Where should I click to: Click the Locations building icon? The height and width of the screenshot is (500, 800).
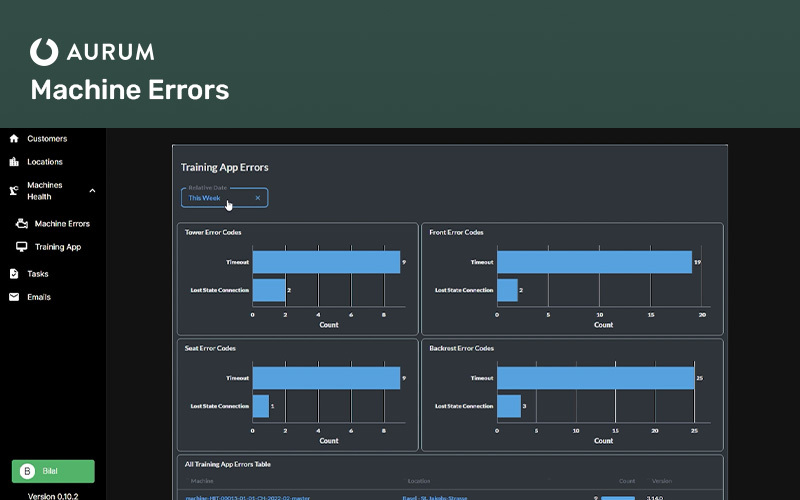point(14,162)
